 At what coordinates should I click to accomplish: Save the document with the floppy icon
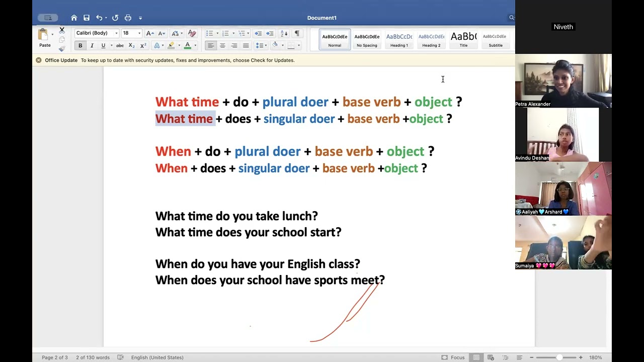coord(87,18)
